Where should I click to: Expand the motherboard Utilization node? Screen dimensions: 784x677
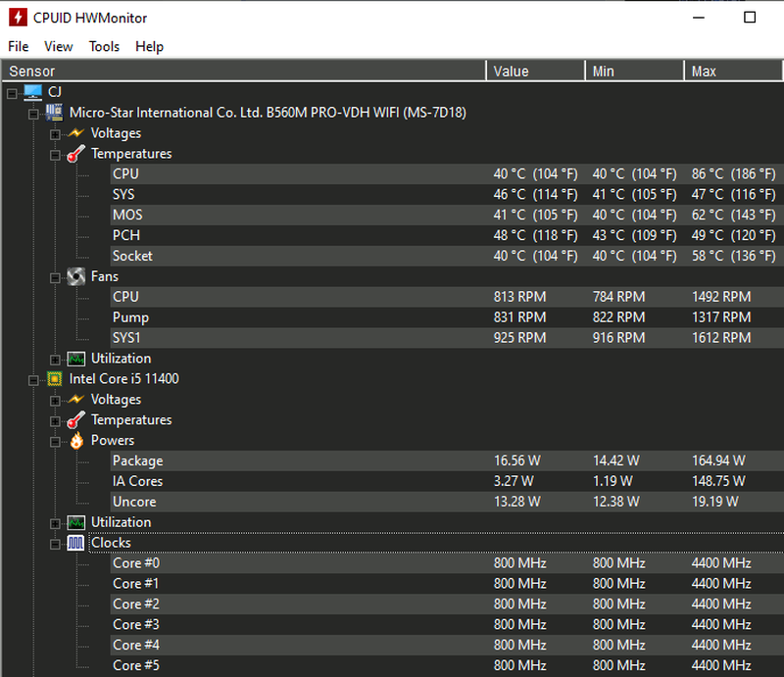[55, 360]
